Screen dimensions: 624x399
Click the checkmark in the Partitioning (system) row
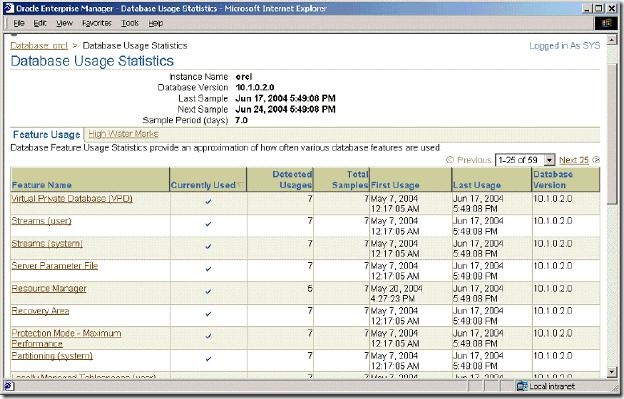(x=208, y=359)
